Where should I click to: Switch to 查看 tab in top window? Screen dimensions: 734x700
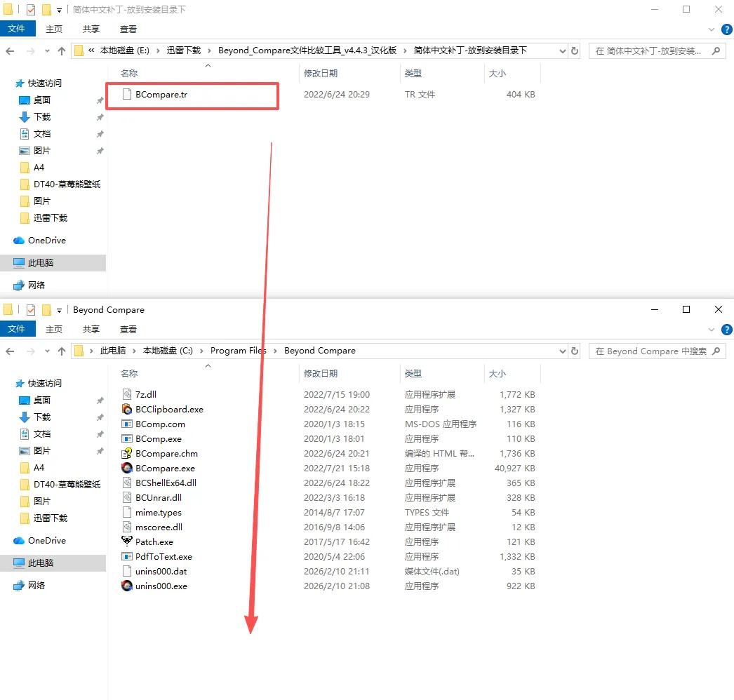pyautogui.click(x=128, y=29)
